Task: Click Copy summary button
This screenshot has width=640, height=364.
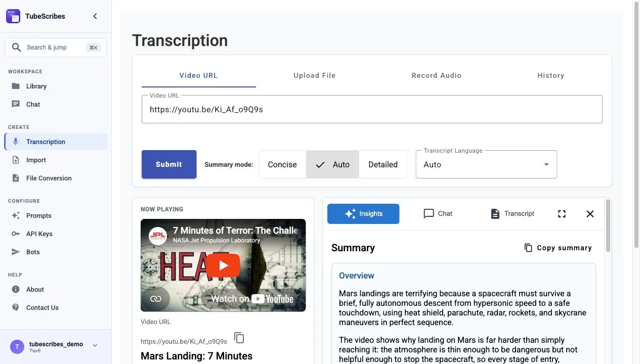Action: 558,248
